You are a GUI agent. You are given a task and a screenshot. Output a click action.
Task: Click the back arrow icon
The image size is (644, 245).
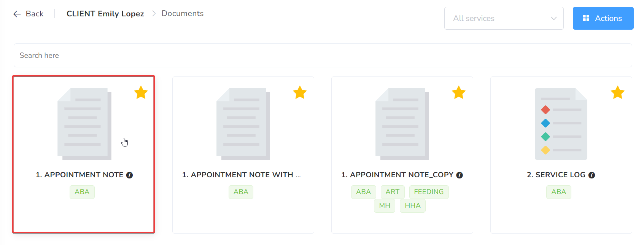pos(17,14)
